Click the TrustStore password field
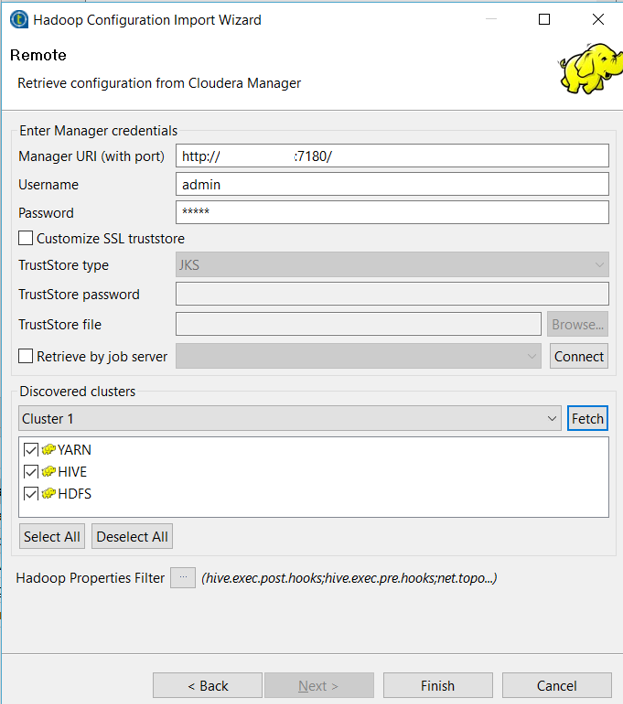This screenshot has height=704, width=623. click(x=392, y=294)
